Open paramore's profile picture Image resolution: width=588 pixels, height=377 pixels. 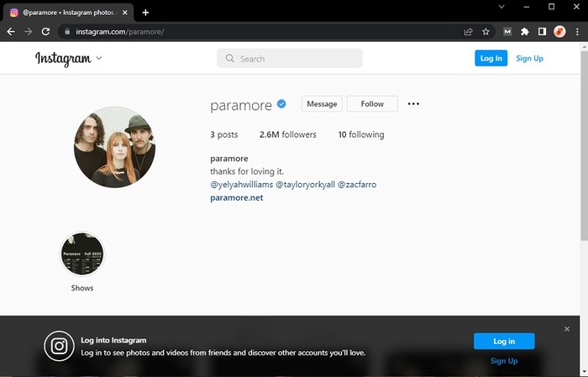click(115, 147)
